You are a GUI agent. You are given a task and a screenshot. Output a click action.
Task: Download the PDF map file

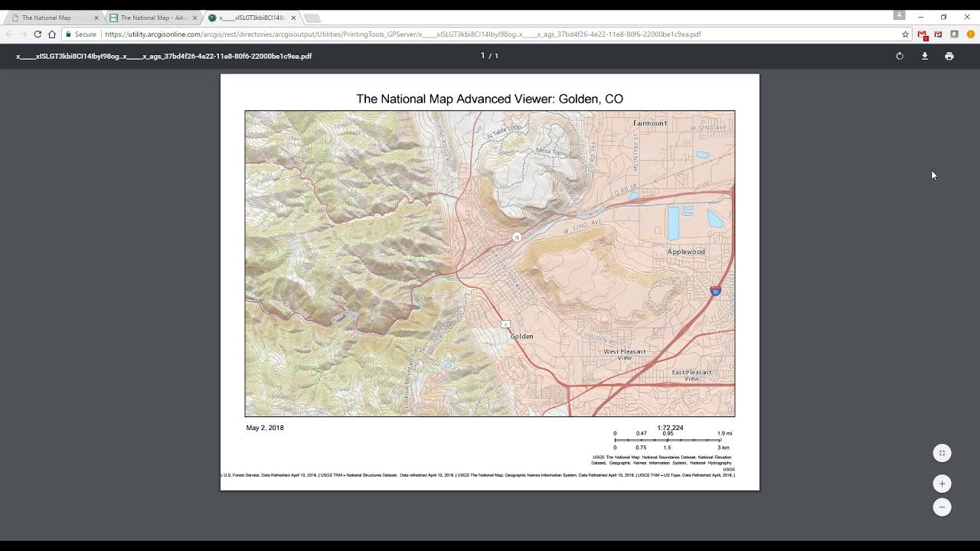point(924,56)
